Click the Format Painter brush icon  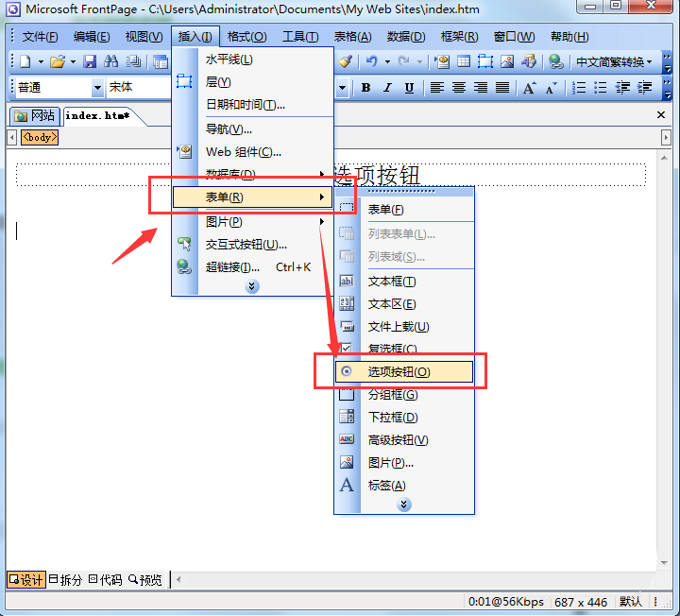coord(346,61)
